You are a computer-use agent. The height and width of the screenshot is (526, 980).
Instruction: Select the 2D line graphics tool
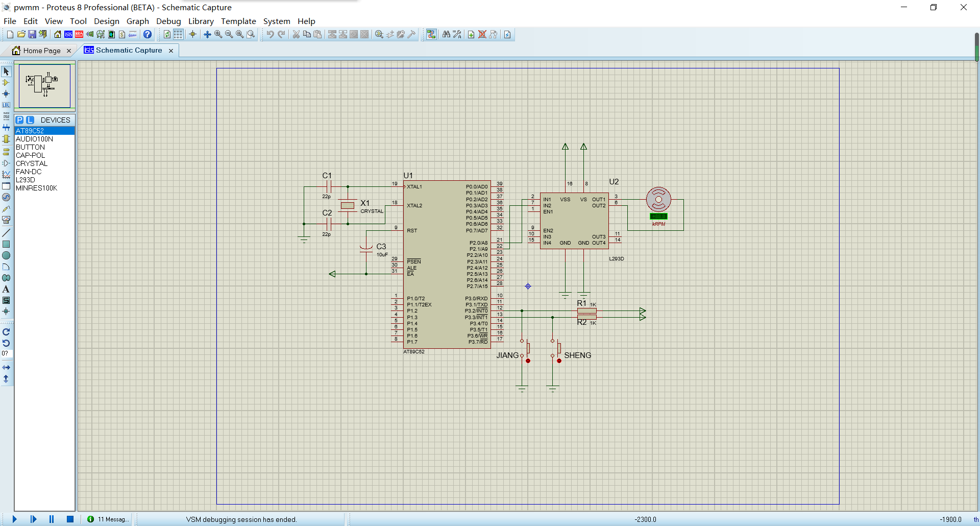point(6,233)
